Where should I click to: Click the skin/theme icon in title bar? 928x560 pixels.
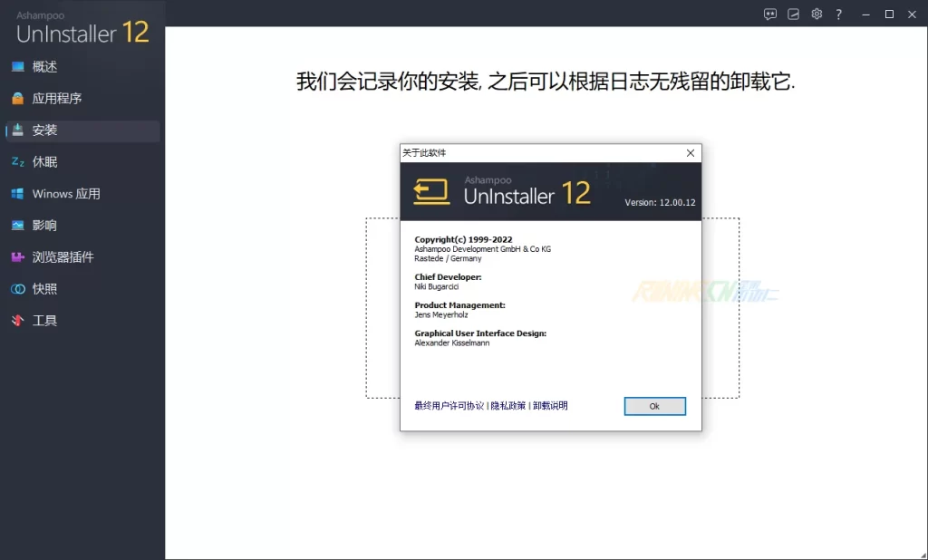point(794,14)
